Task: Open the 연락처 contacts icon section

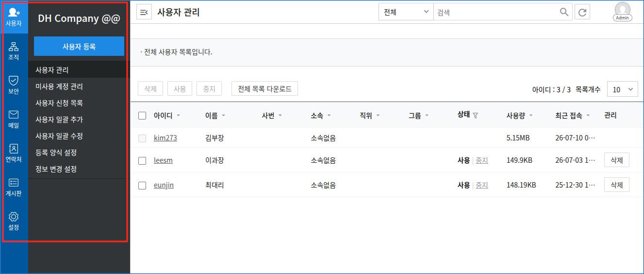Action: [x=14, y=153]
